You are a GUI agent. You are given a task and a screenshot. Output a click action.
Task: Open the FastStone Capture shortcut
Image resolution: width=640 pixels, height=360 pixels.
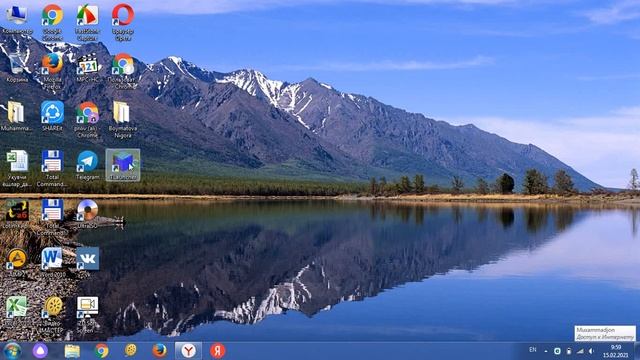coord(87,22)
